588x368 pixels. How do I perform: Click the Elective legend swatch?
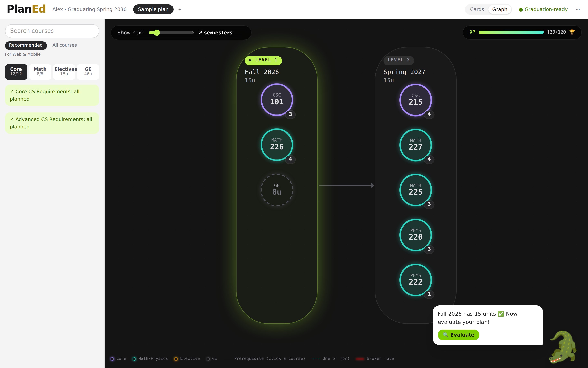176,359
